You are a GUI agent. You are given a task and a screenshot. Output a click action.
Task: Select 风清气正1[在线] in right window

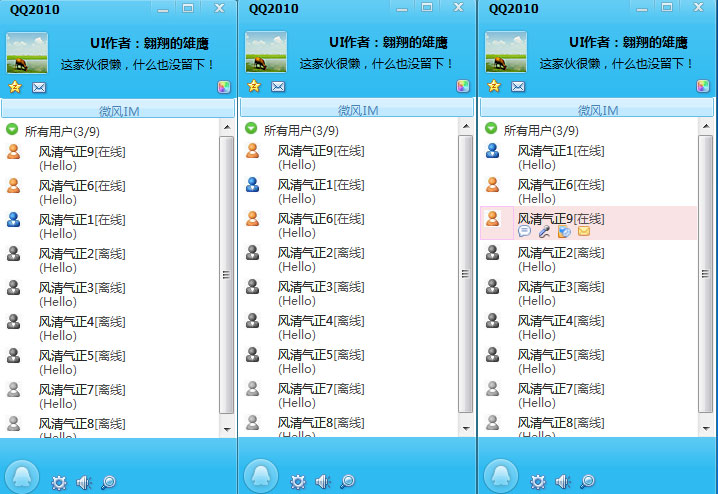pos(589,157)
